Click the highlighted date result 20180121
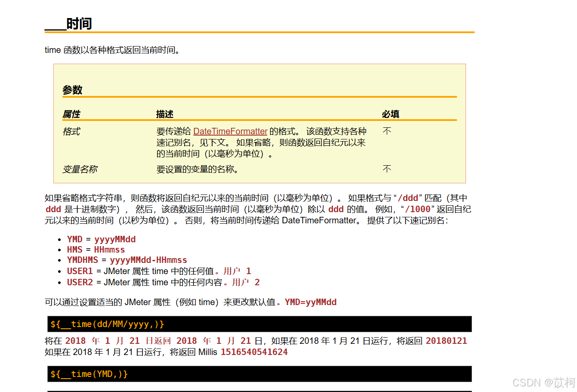This screenshot has width=577, height=392. pyautogui.click(x=447, y=340)
